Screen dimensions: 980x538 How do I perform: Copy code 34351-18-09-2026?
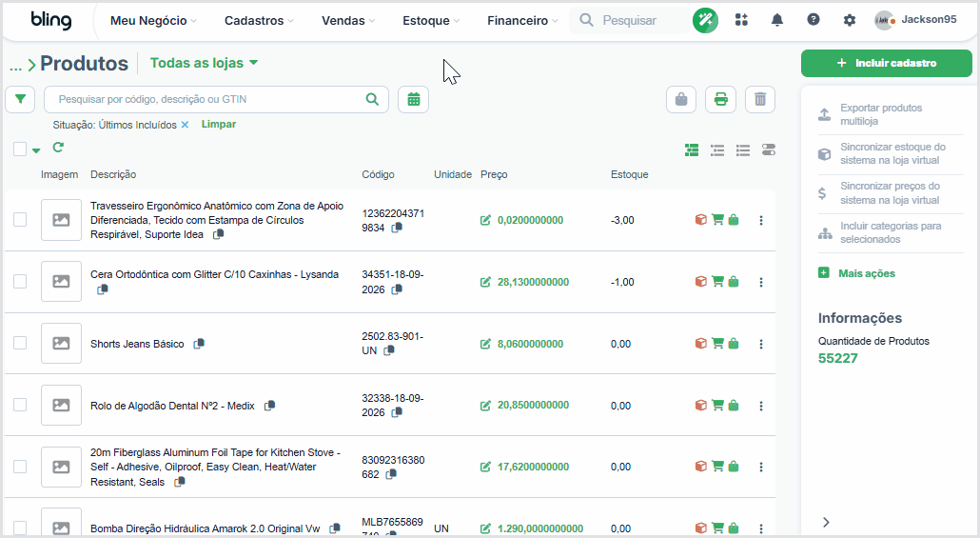(x=396, y=289)
